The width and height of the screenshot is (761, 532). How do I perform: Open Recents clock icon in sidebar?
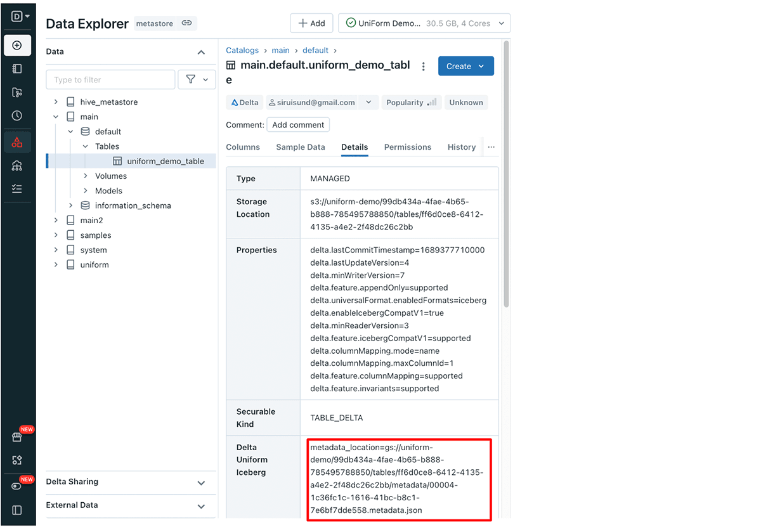click(x=17, y=116)
